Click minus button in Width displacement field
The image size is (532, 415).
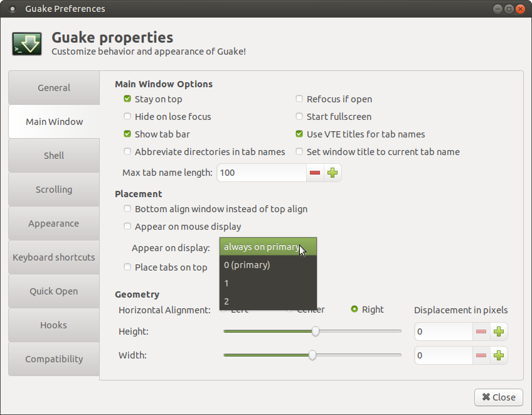tap(481, 355)
